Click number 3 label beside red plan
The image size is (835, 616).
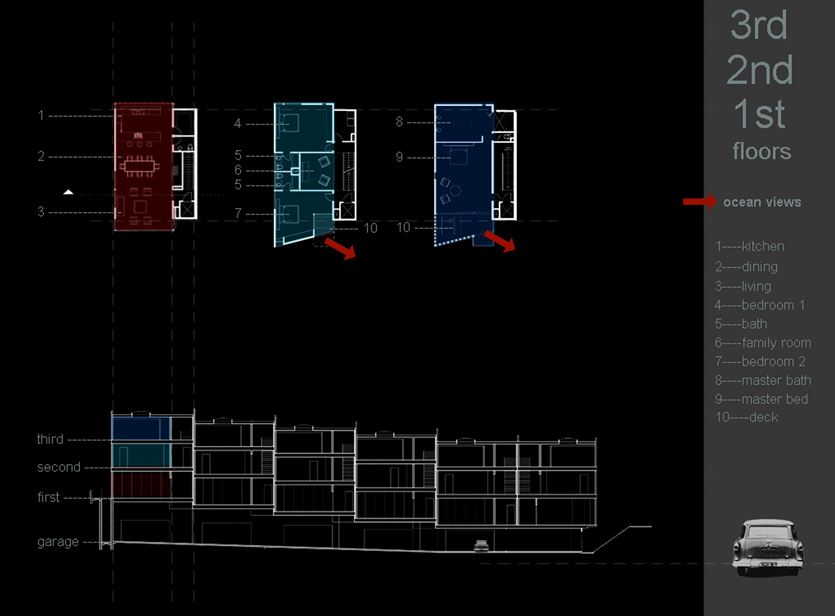coord(41,212)
